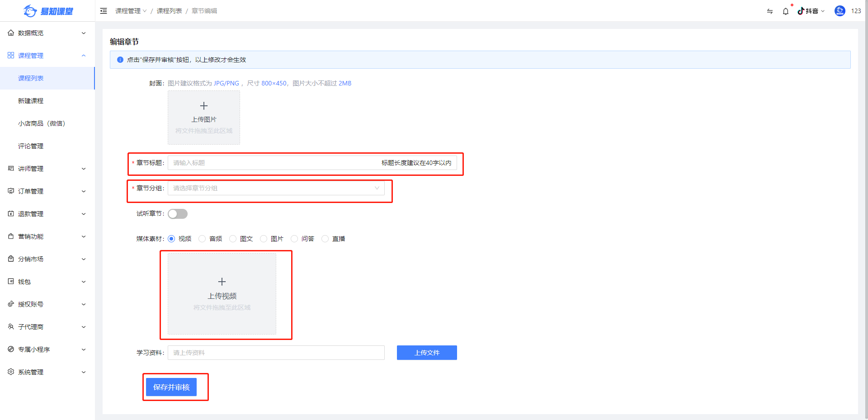Click the 退款管理 icon

[x=11, y=214]
